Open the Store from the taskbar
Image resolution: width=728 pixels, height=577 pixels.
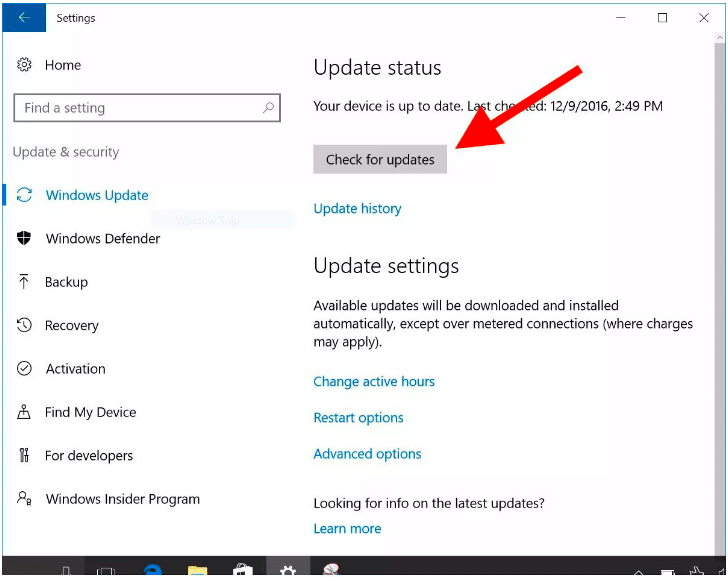pyautogui.click(x=242, y=570)
